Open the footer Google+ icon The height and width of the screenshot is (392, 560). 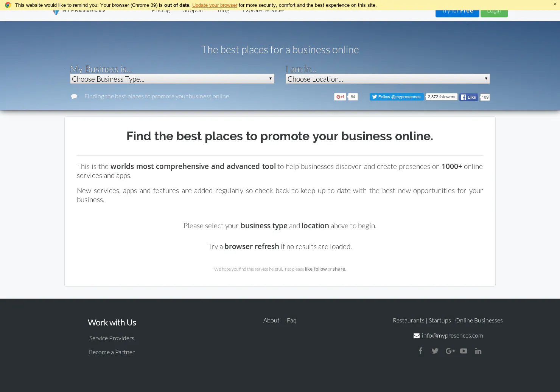coord(450,351)
